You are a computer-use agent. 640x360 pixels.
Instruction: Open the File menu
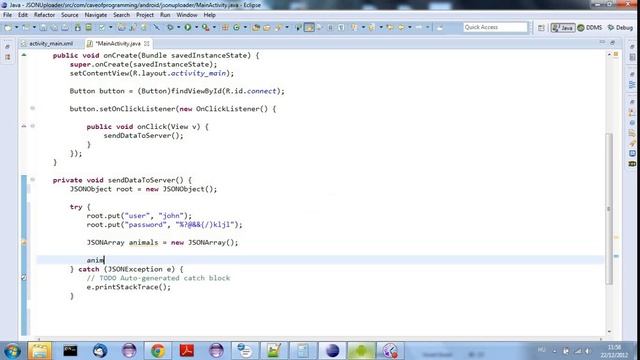(7, 15)
